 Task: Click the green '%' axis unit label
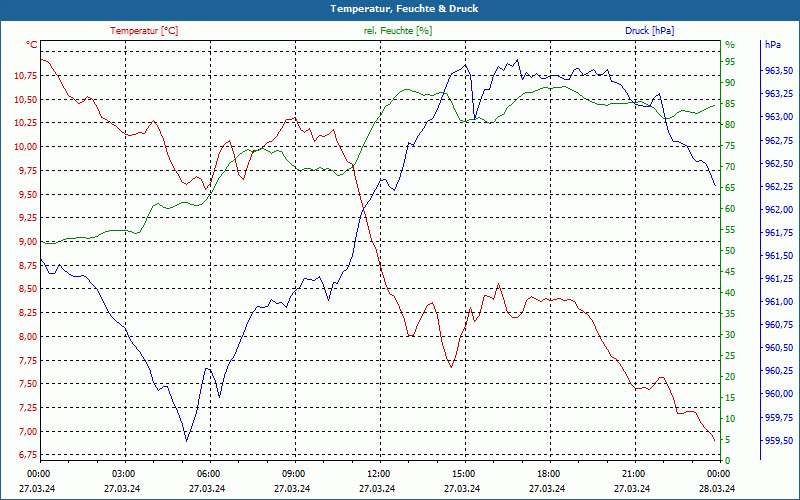click(x=730, y=45)
